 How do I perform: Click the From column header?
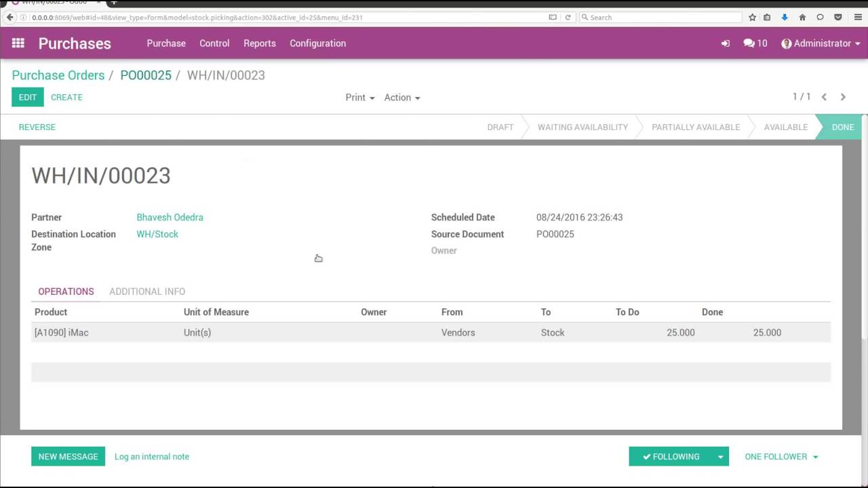(452, 312)
